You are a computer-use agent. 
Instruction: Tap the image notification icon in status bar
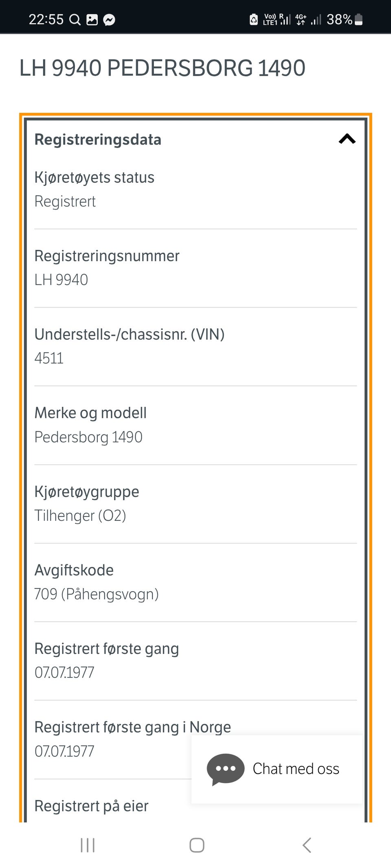pyautogui.click(x=92, y=20)
